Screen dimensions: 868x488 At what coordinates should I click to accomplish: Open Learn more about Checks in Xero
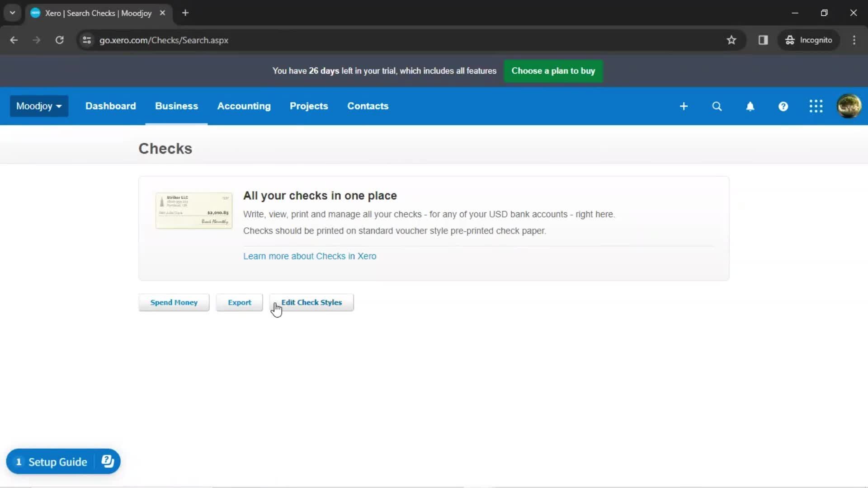pyautogui.click(x=310, y=256)
